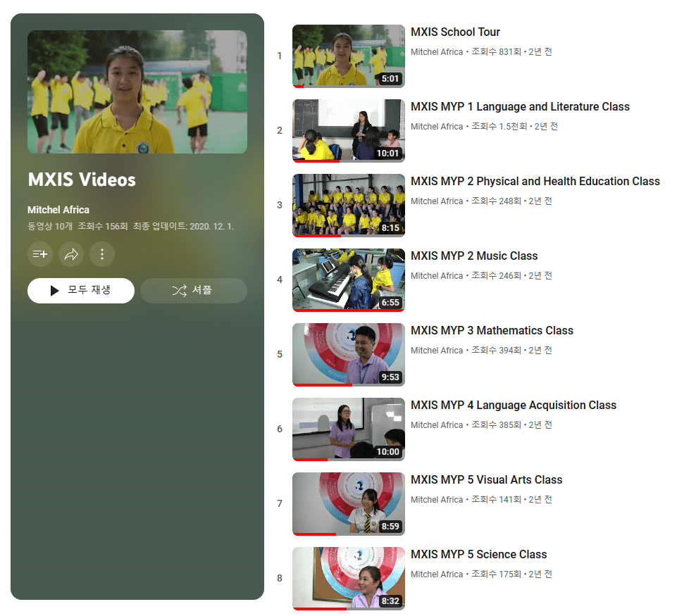677x616 pixels.
Task: Select the MXIS MYP 2 Music Class title
Action: 474,256
